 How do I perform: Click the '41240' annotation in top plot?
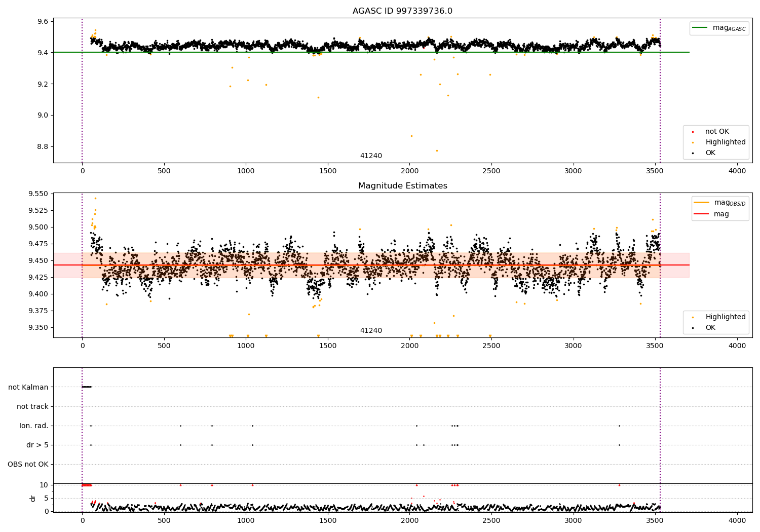(371, 156)
